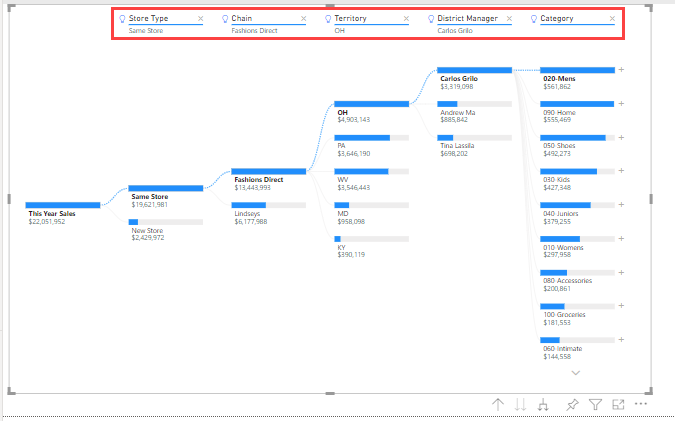Viewport: 675px width, 421px height.
Task: Click the double down-arrow drill icon
Action: pos(520,404)
